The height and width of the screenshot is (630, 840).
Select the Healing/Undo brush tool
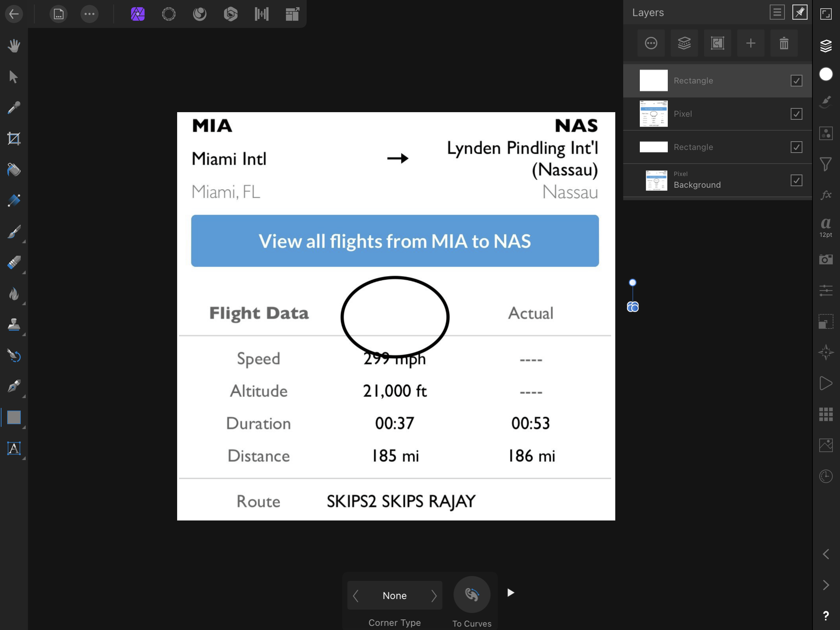tap(14, 356)
